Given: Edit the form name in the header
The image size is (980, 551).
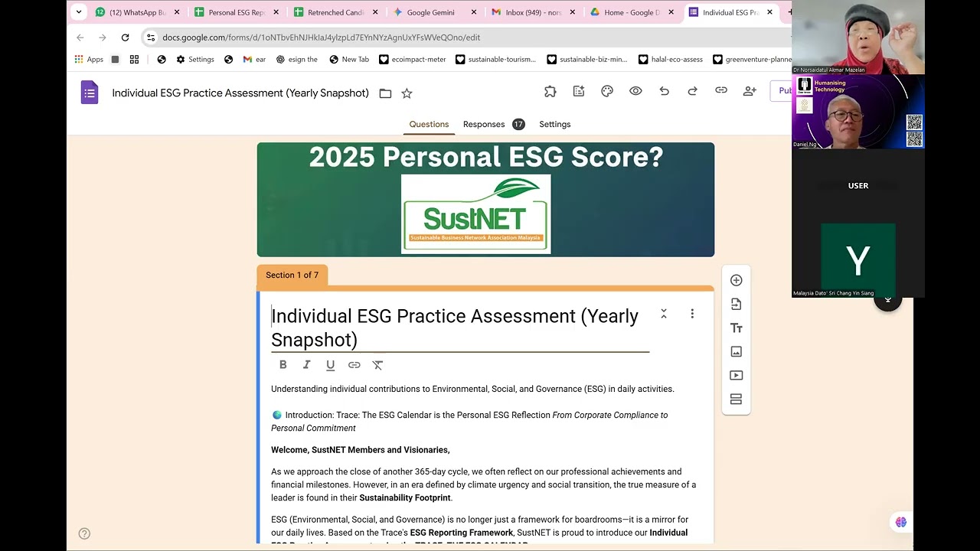Looking at the screenshot, I should pyautogui.click(x=240, y=93).
